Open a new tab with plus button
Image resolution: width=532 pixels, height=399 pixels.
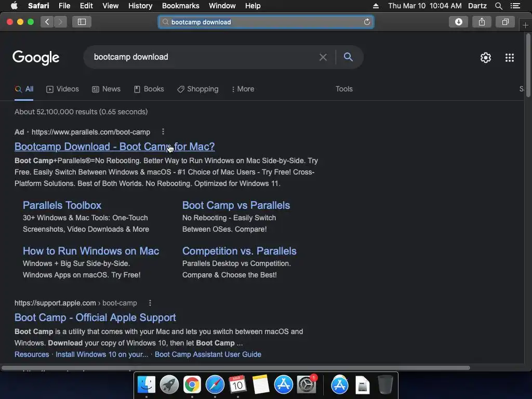pos(525,25)
